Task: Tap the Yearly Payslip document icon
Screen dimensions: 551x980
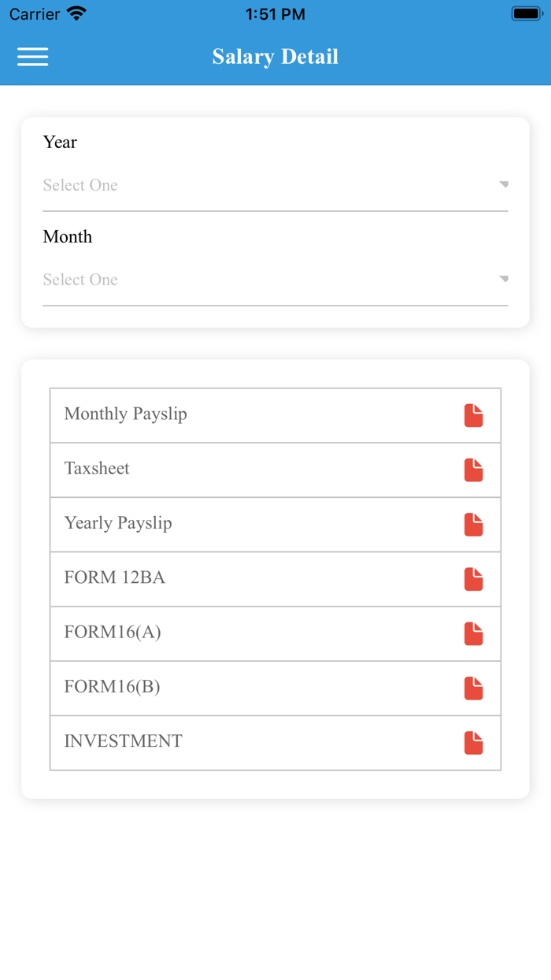Action: click(x=473, y=525)
